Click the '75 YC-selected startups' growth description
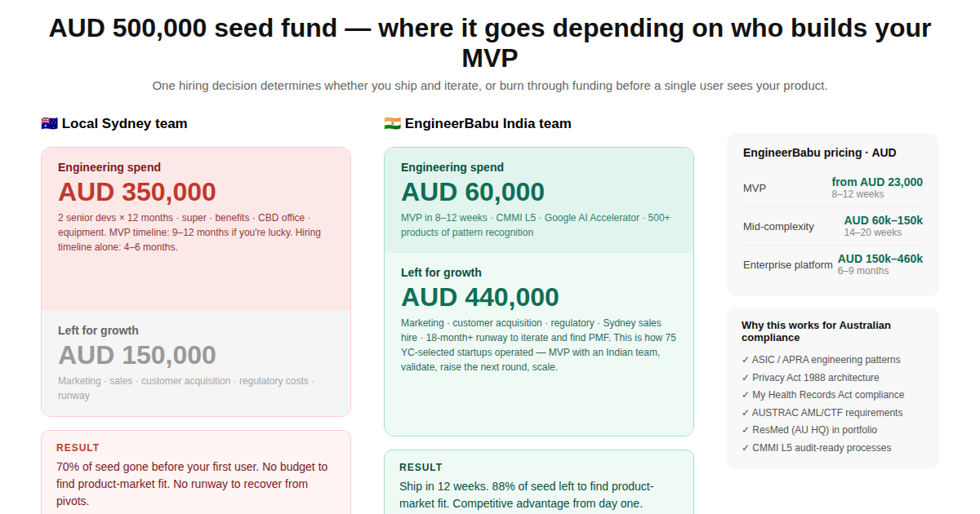Viewport: 980px width, 514px height. (x=538, y=345)
